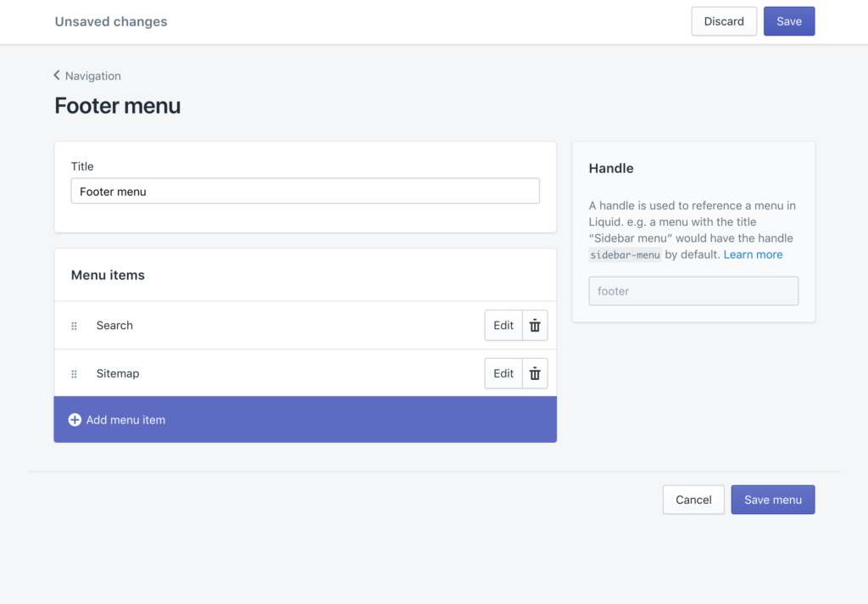Discard the unsaved changes
Image resolution: width=868 pixels, height=604 pixels.
tap(724, 21)
